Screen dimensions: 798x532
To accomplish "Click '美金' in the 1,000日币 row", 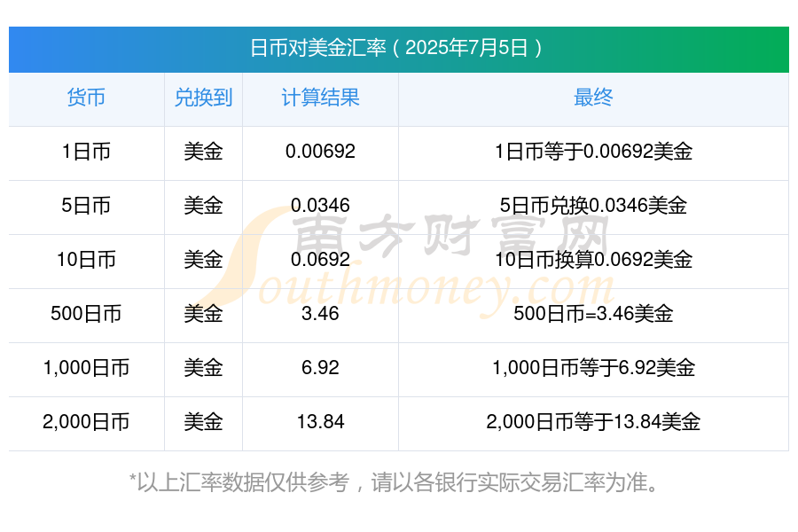I will coord(203,368).
